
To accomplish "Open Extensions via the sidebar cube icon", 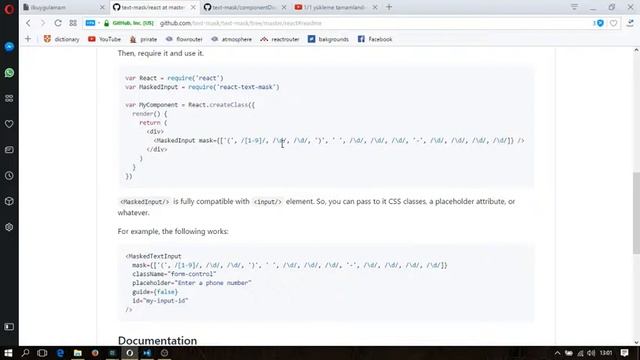I will (9, 201).
